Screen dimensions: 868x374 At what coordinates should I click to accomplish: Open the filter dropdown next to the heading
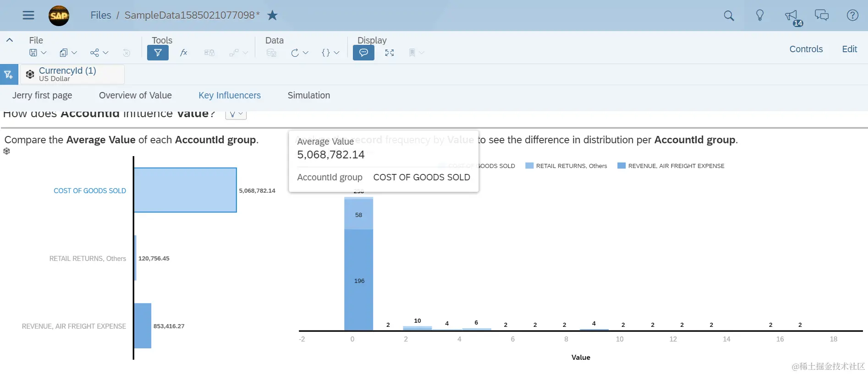click(x=236, y=114)
